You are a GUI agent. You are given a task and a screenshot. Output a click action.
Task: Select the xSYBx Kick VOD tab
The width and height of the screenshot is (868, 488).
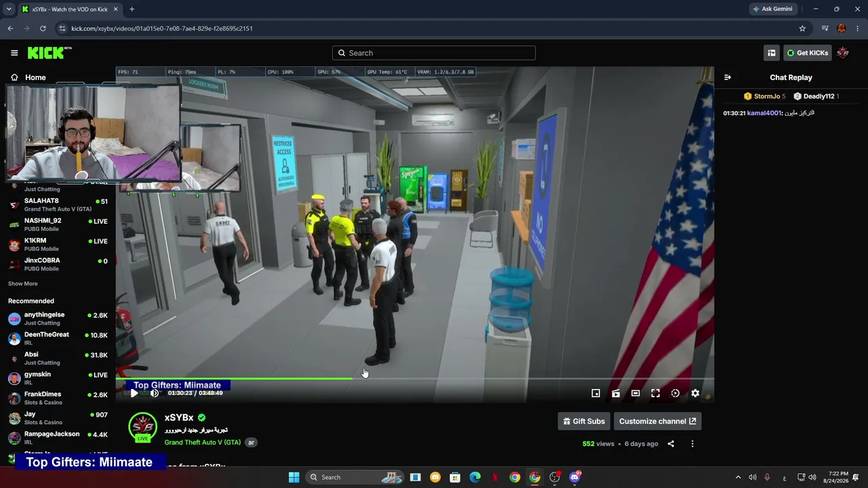click(68, 9)
